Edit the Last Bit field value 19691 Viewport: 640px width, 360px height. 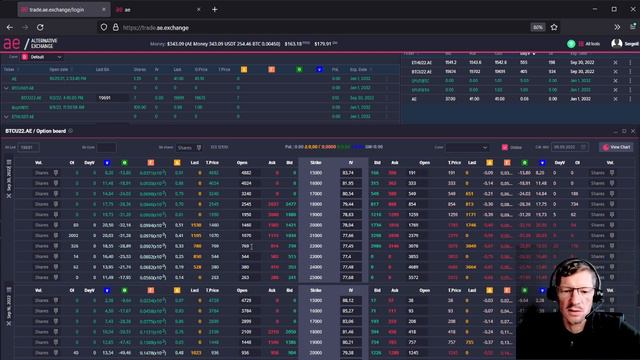[x=113, y=98]
